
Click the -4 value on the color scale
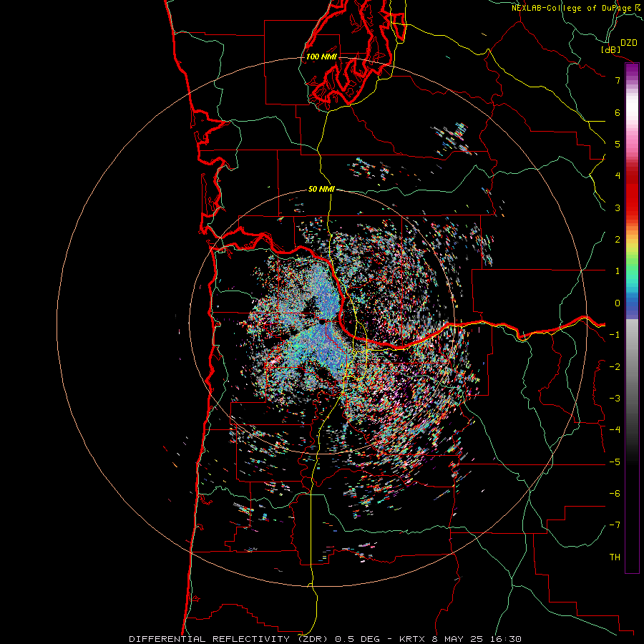tap(615, 429)
